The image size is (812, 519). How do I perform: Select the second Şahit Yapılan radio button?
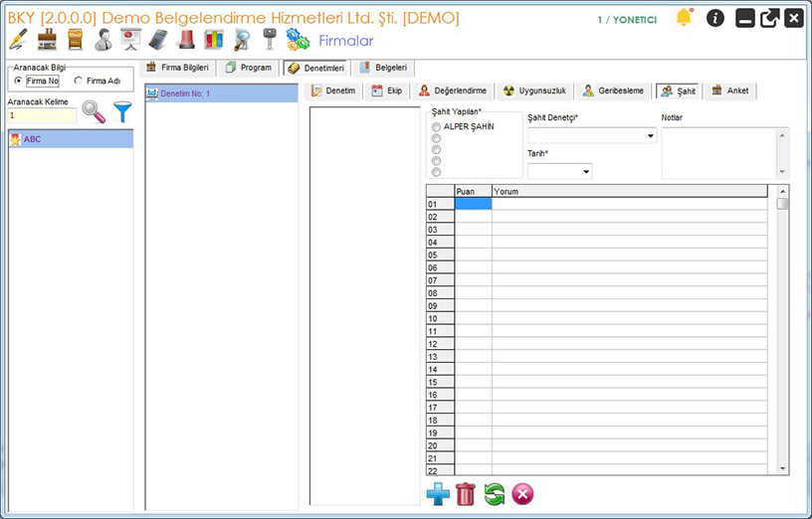437,138
